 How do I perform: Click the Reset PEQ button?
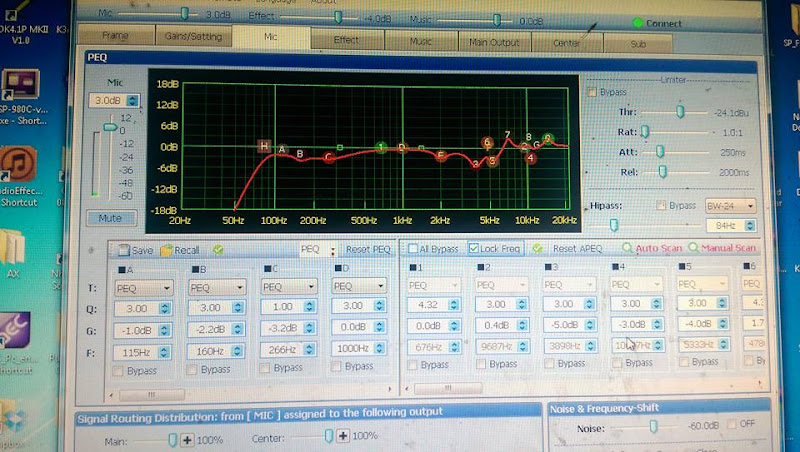point(368,249)
